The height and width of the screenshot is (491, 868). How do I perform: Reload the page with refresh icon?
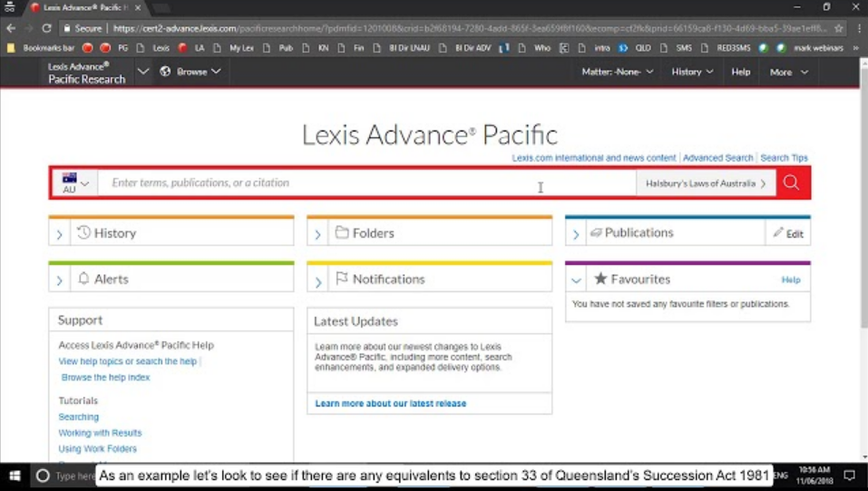(x=47, y=28)
